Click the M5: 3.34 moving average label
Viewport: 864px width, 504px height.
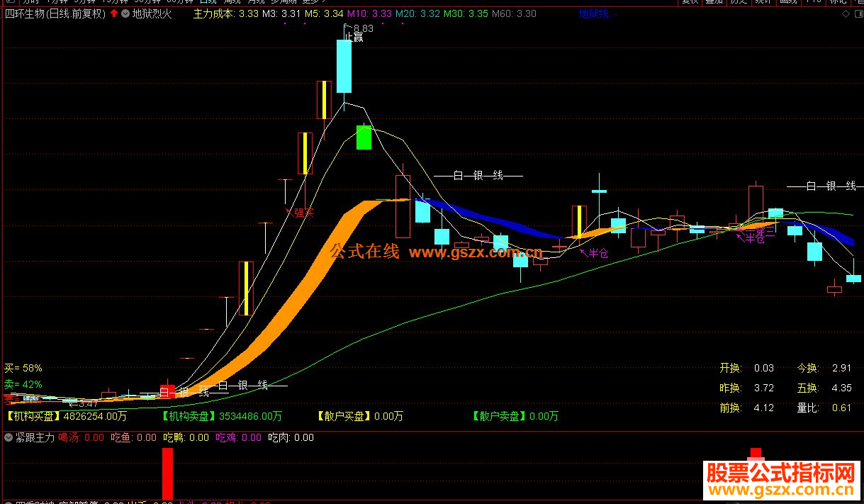point(324,13)
